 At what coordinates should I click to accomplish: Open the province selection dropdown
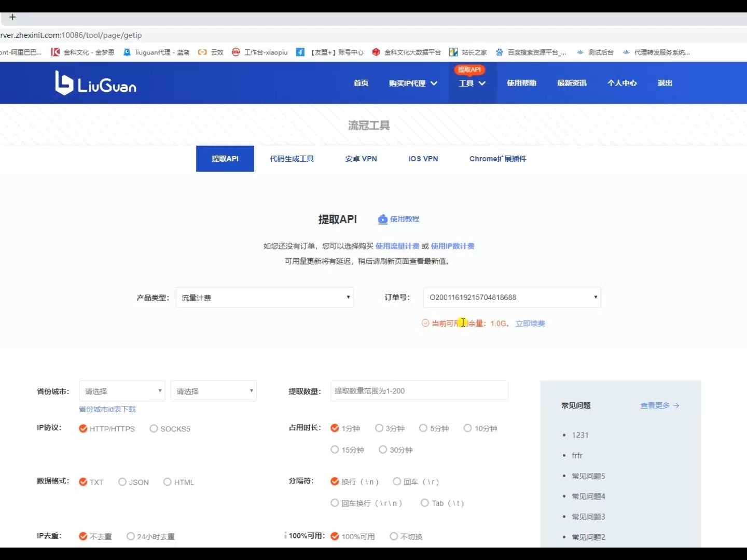coord(122,391)
